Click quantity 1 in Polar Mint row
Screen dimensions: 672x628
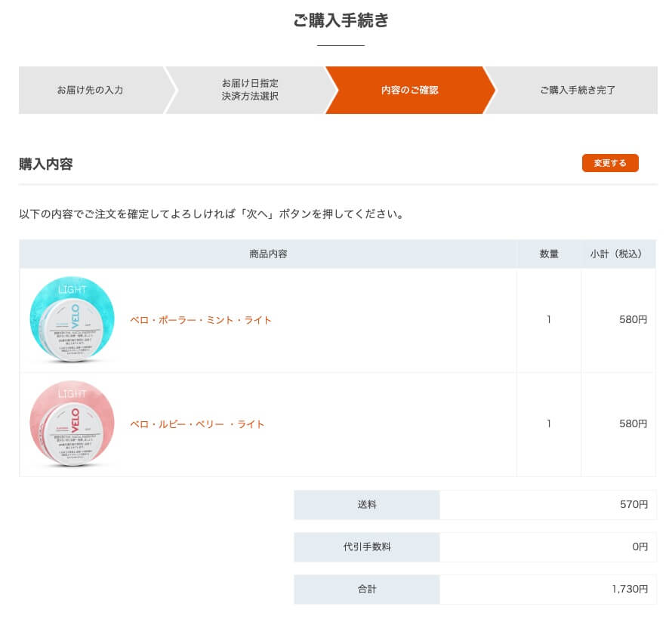coord(549,319)
